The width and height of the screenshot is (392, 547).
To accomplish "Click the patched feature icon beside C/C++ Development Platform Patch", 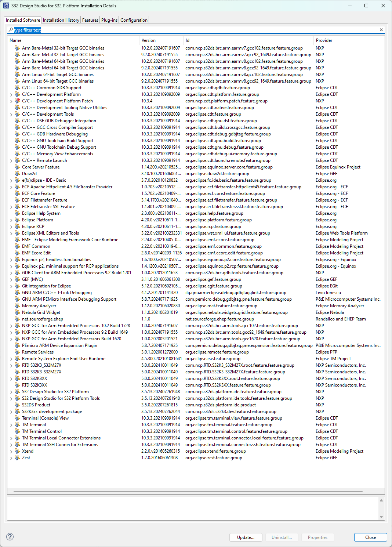I will point(18,101).
